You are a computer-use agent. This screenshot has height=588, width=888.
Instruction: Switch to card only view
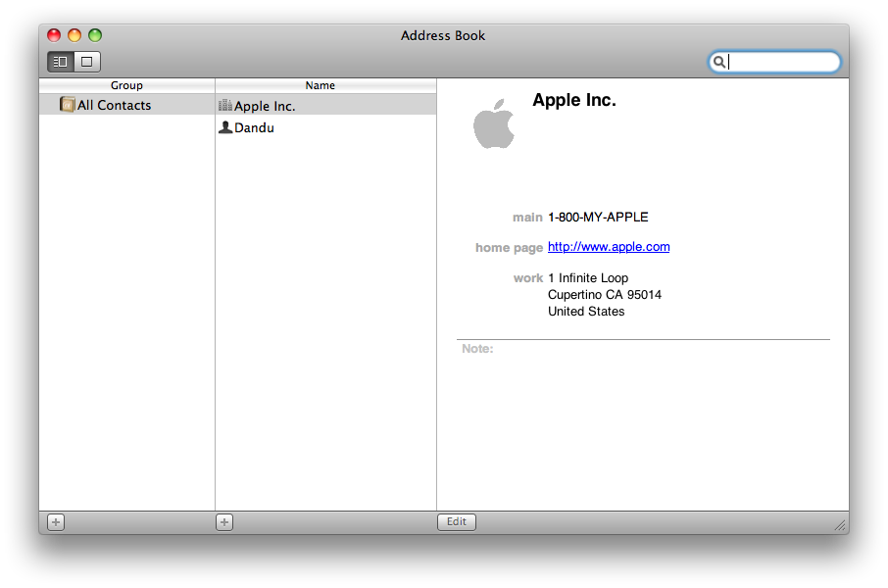(87, 62)
